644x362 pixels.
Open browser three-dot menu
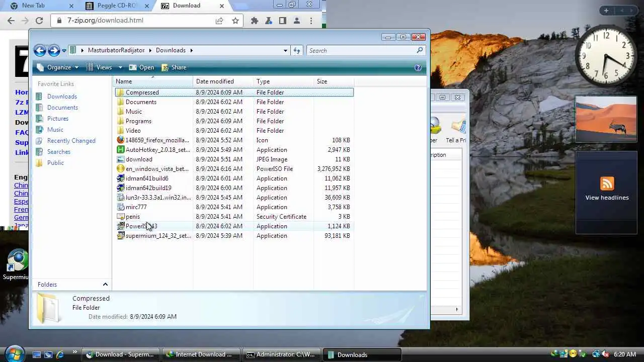(x=311, y=21)
